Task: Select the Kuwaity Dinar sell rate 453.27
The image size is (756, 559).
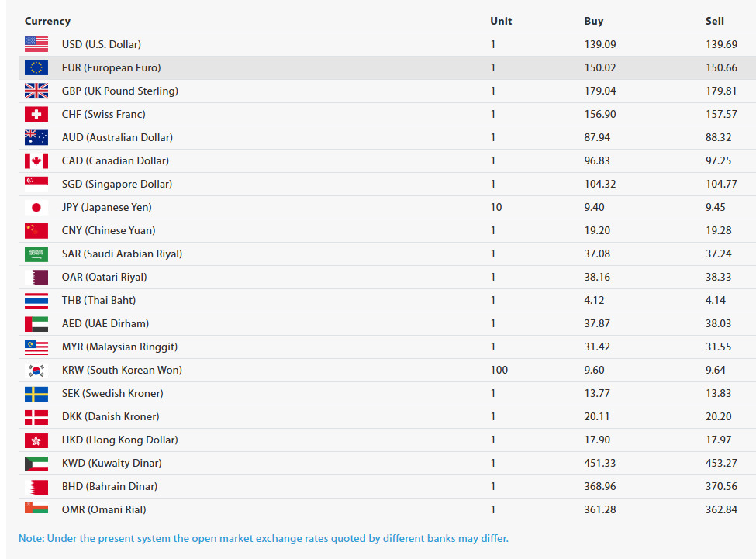Action: coord(721,463)
